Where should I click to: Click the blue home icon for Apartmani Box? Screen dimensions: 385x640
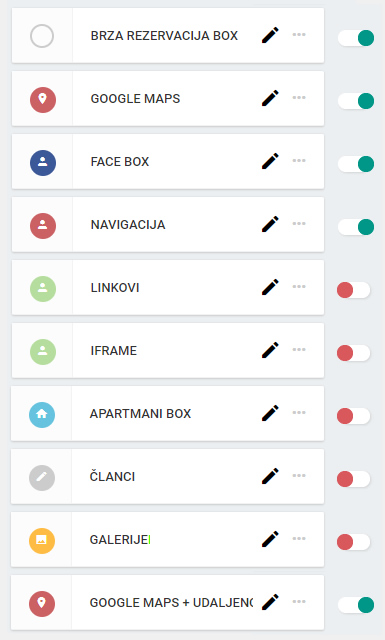(x=42, y=414)
